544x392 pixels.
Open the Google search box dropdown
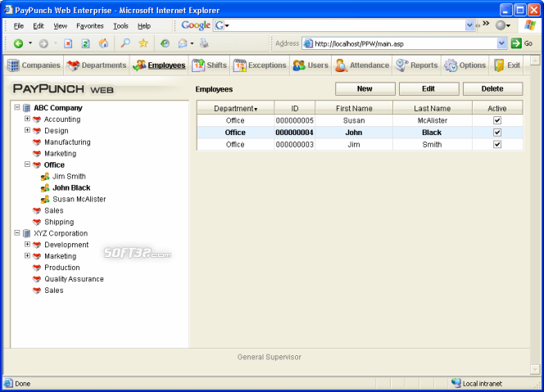469,25
